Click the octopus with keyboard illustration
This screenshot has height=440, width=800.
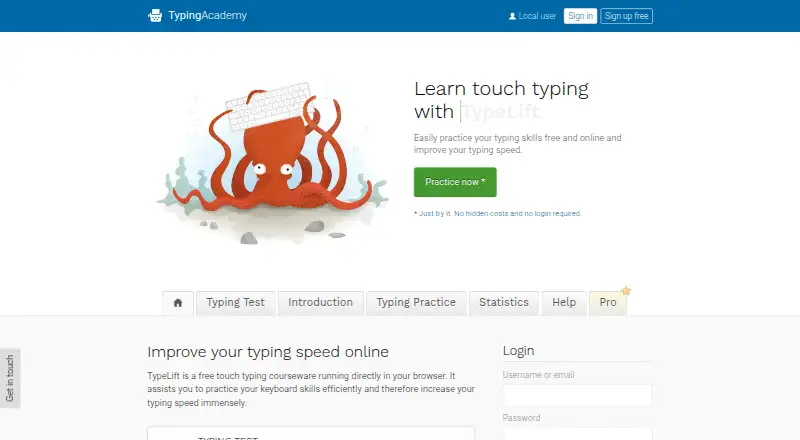pyautogui.click(x=273, y=163)
